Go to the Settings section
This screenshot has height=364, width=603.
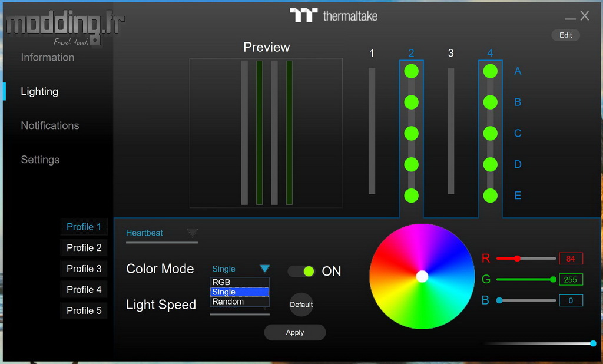tap(40, 160)
